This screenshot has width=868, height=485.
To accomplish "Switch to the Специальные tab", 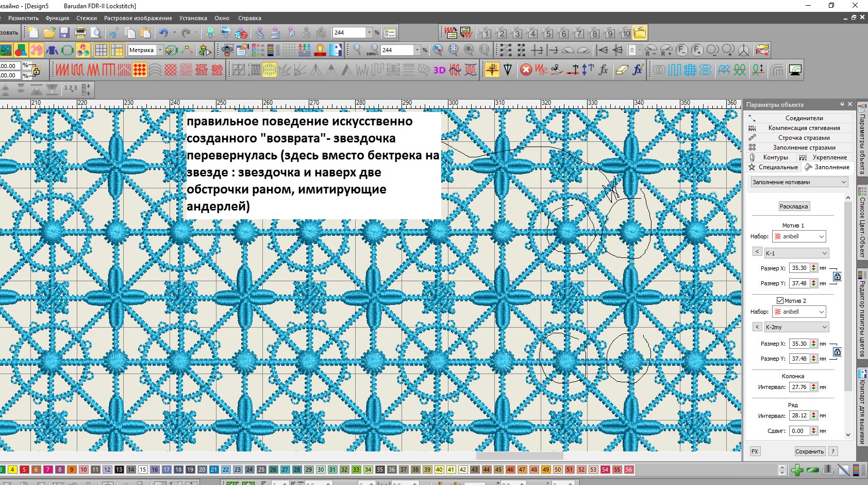I will point(773,167).
